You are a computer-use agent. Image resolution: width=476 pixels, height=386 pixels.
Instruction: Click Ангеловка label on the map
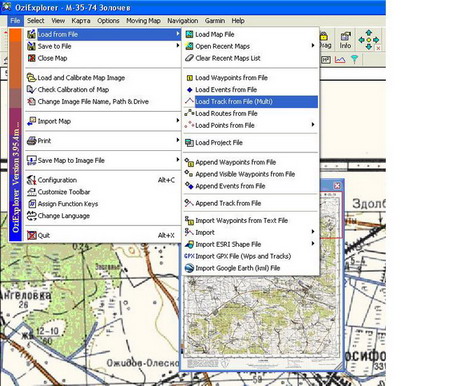tap(26, 295)
